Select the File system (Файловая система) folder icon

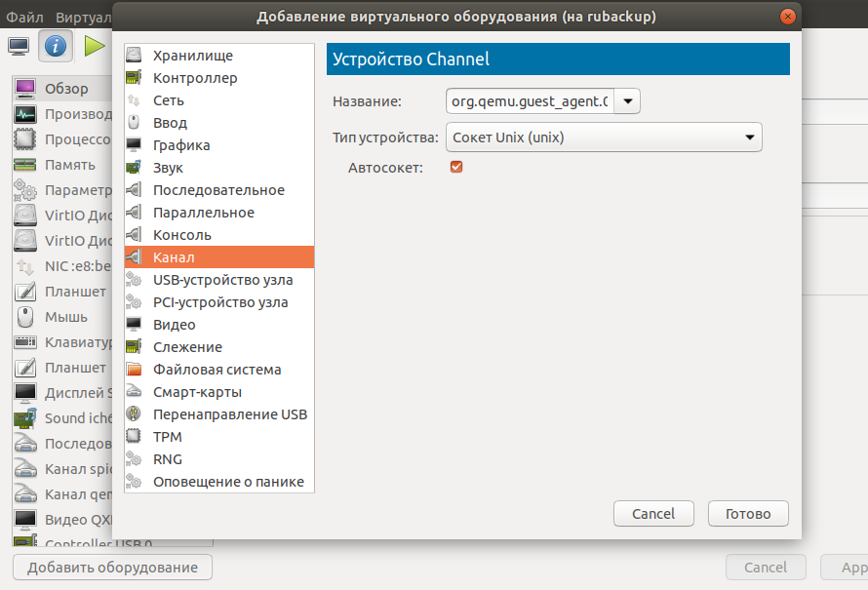(x=135, y=370)
